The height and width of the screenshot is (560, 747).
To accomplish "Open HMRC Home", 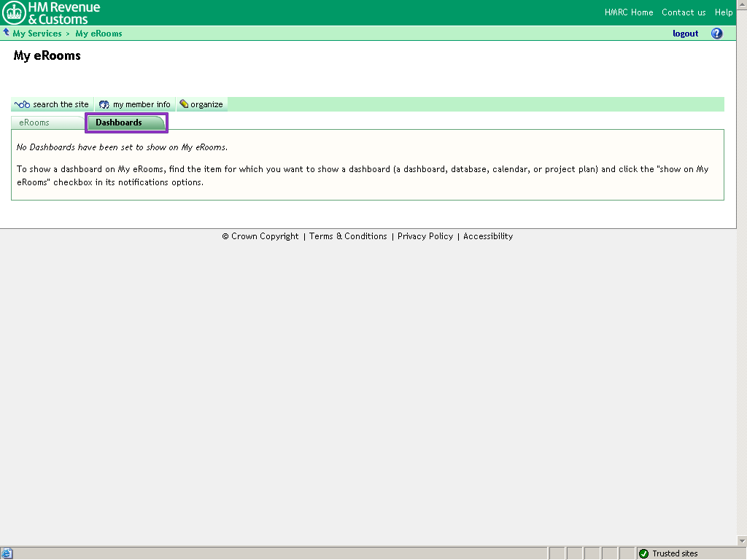I will 628,12.
